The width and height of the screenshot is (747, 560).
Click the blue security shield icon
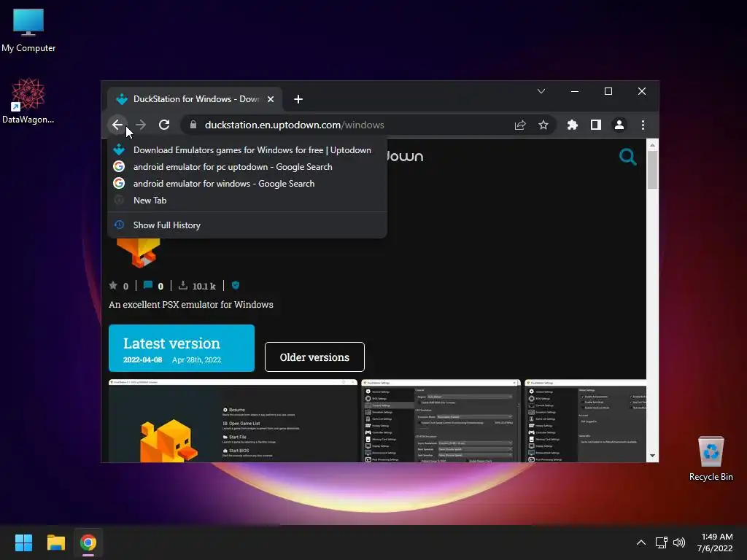236,285
